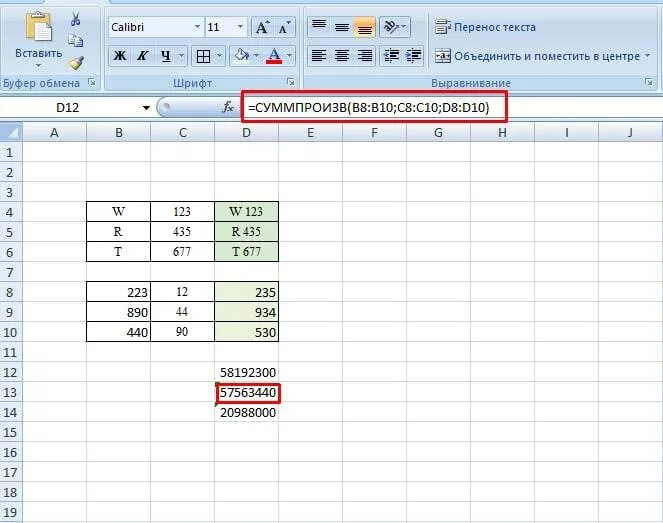The width and height of the screenshot is (663, 523).
Task: Click the Name Box showing D12
Action: 70,108
